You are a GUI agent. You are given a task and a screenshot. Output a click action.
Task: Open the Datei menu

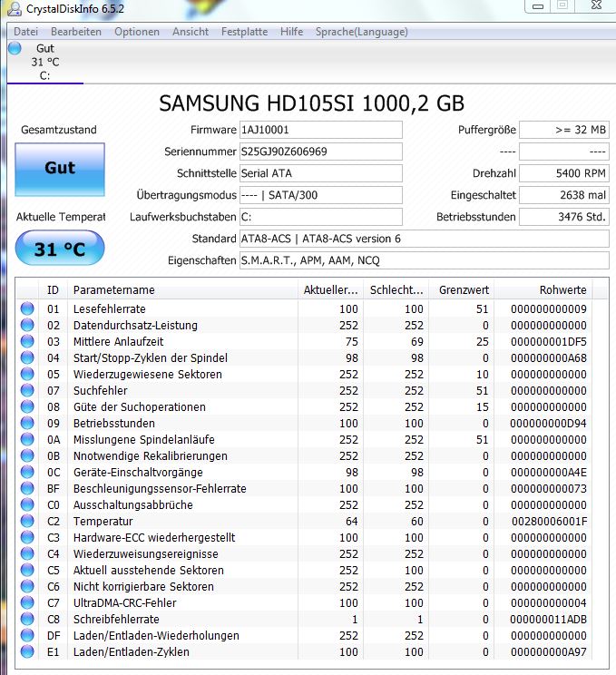coord(25,32)
